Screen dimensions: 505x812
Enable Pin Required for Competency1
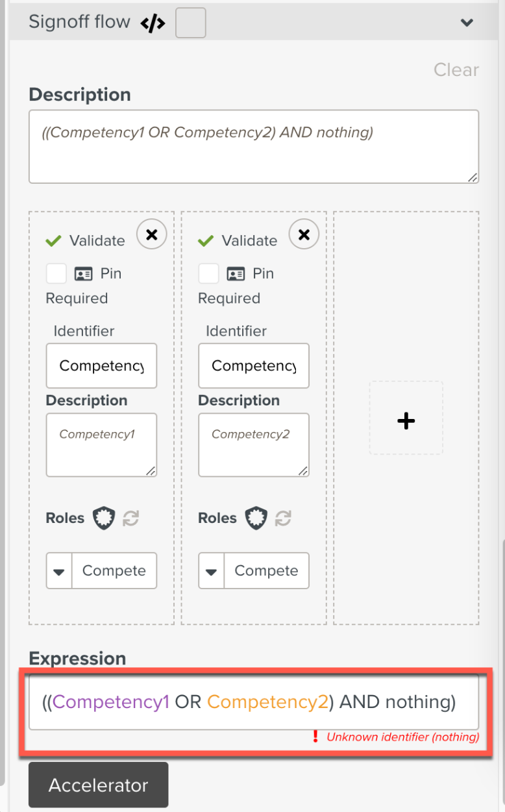[x=56, y=274]
